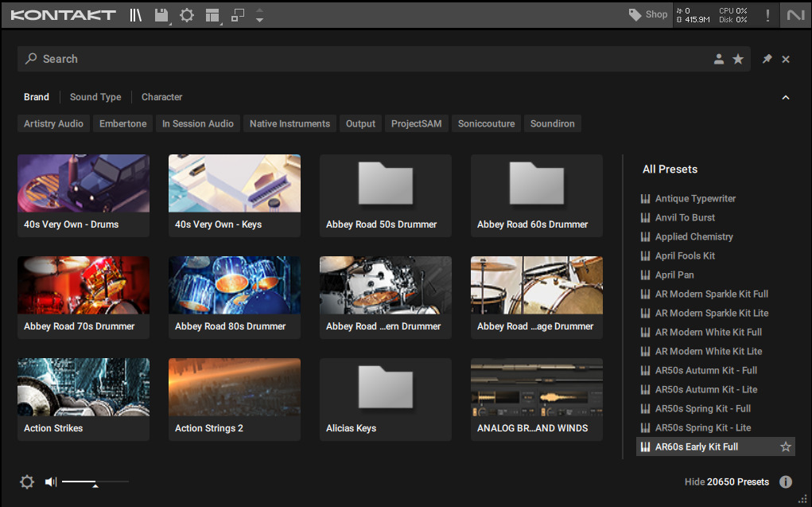Screen dimensions: 812x507
Task: Select April Fools Kit preset
Action: point(716,256)
